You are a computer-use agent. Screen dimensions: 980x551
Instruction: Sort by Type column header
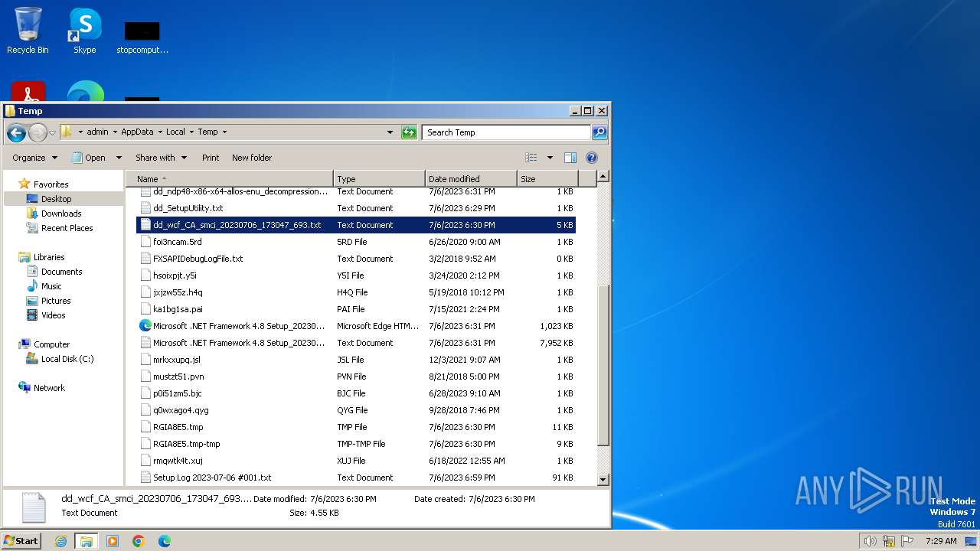coord(379,179)
